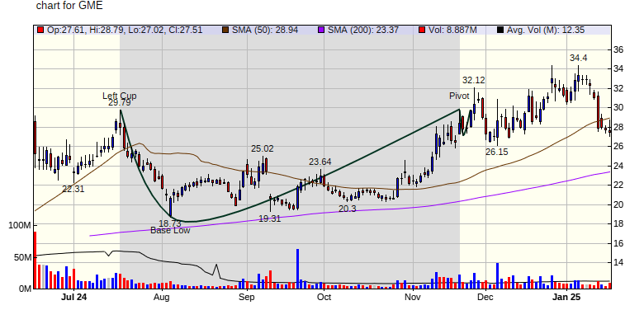
Task: Click the 34.4 high price label
Action: pos(578,59)
